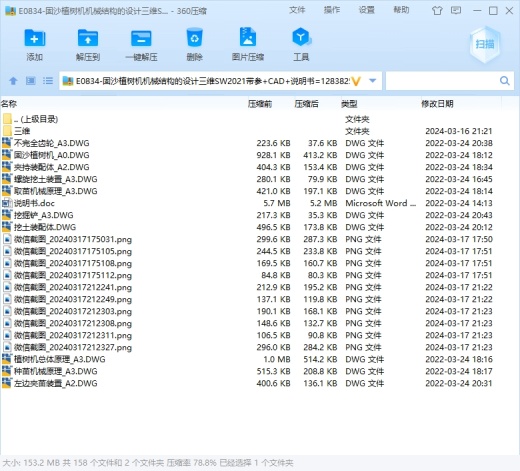Sort by 压缩后 column header

pos(306,104)
